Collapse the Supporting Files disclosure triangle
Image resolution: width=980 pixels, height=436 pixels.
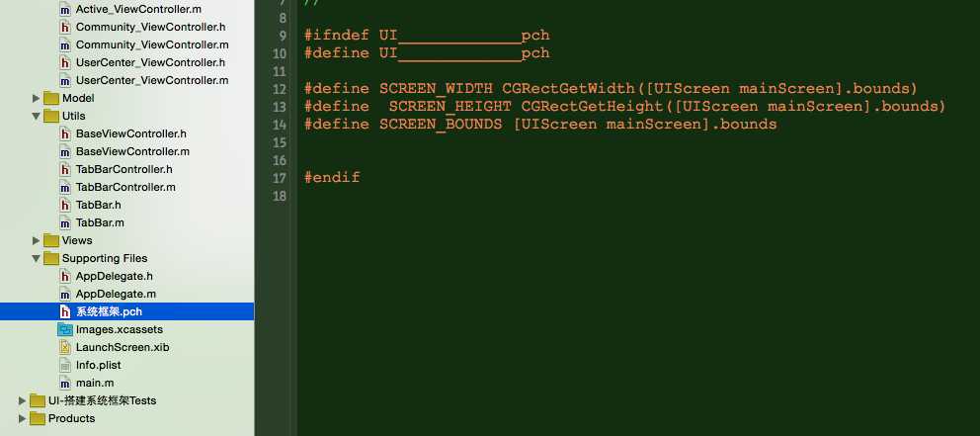(x=37, y=258)
